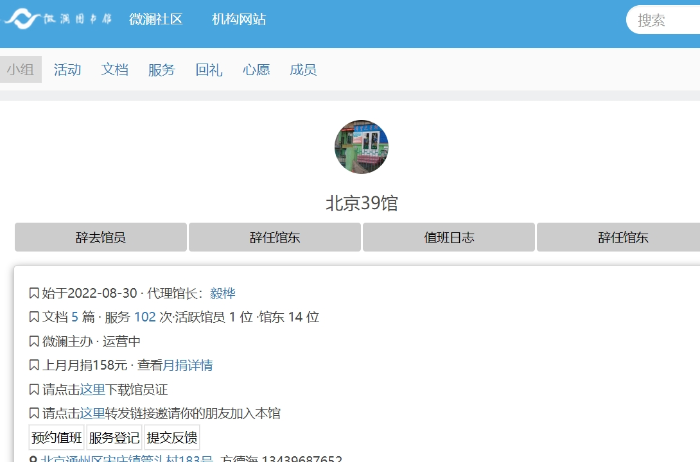Click the 微澜图书馆 logo icon

coord(22,19)
